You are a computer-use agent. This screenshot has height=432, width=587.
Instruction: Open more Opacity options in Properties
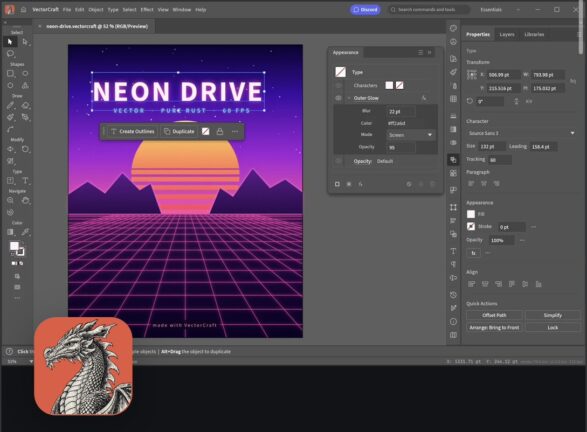tap(522, 240)
